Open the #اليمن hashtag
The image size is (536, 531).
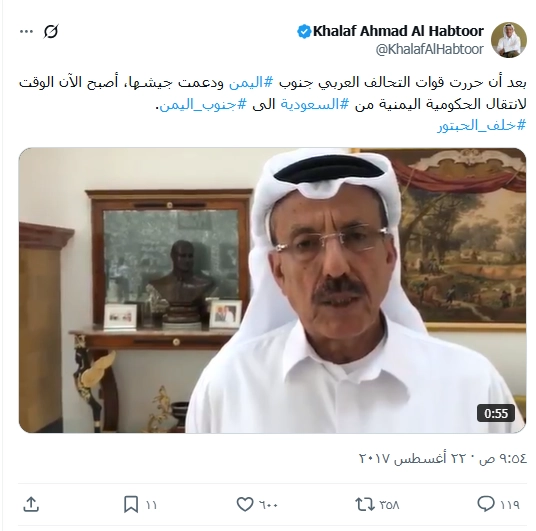pyautogui.click(x=251, y=82)
